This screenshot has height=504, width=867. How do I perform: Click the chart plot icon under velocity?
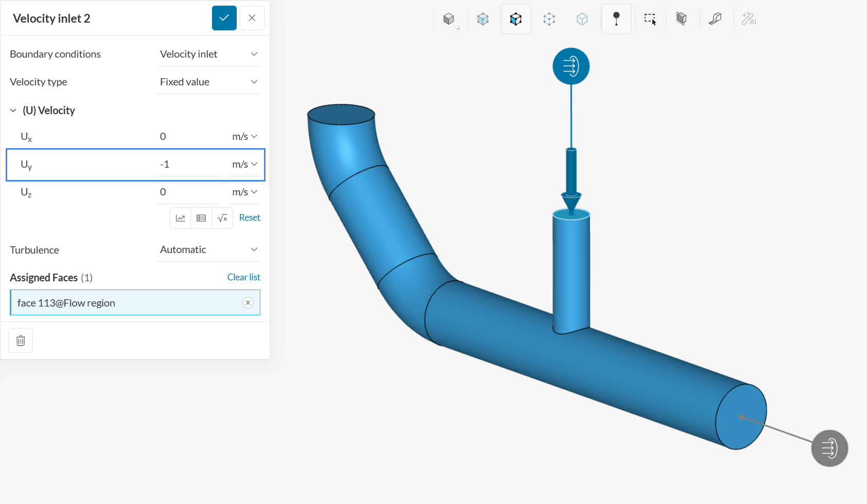[x=181, y=218]
